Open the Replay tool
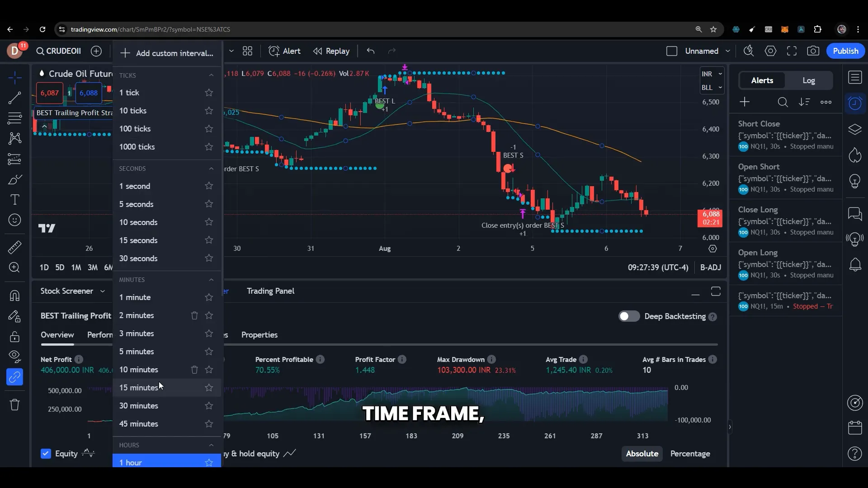The image size is (868, 488). point(330,51)
